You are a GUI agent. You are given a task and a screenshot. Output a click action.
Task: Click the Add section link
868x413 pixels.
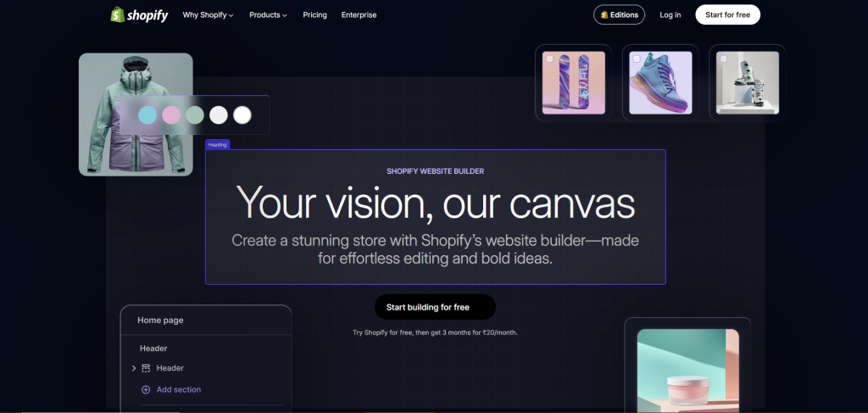[x=179, y=390]
